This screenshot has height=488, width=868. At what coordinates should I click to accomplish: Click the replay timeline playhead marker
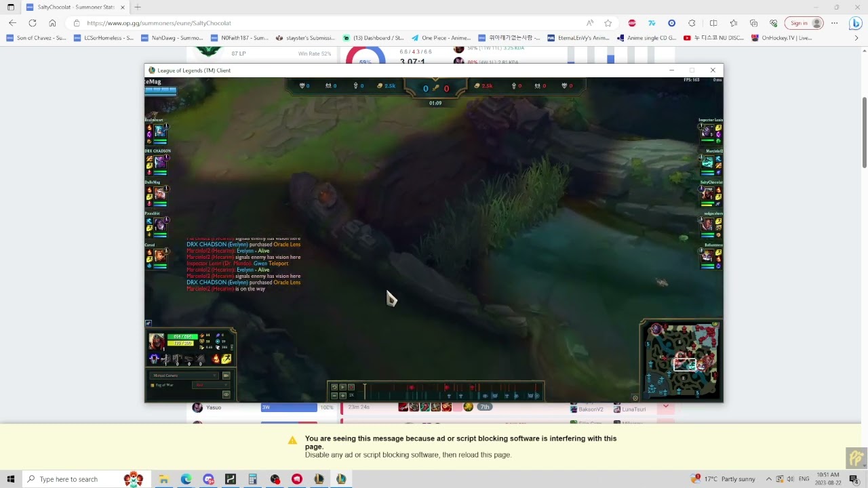coord(365,391)
